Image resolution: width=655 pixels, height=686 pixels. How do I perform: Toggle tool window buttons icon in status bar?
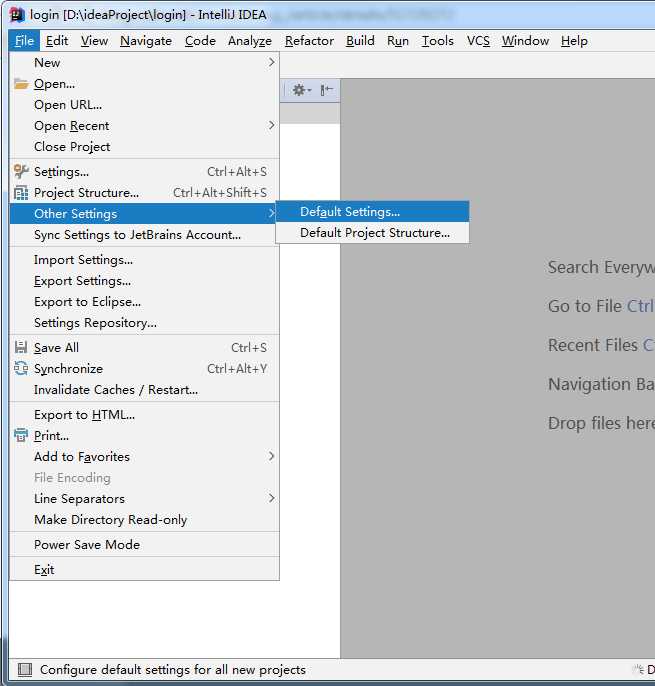point(25,670)
